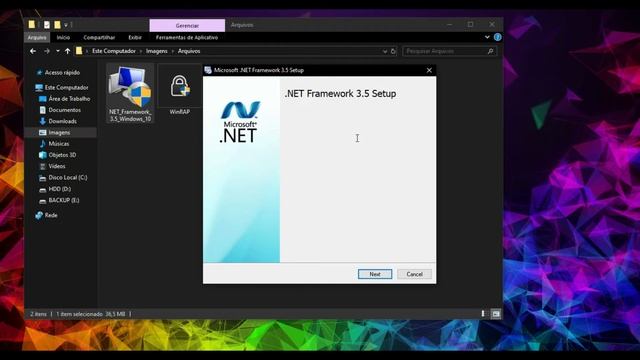The image size is (640, 360).
Task: Click New folder icon in quick access toolbar
Action: 58,25
